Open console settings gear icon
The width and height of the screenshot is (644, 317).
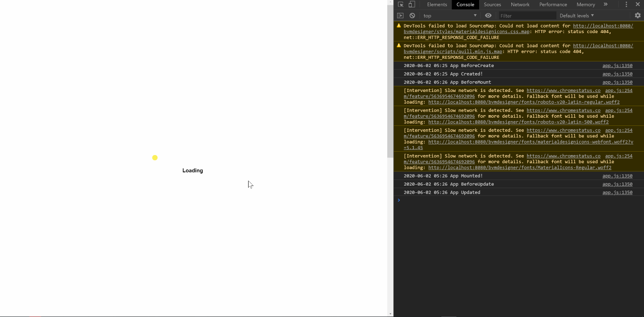[x=638, y=15]
